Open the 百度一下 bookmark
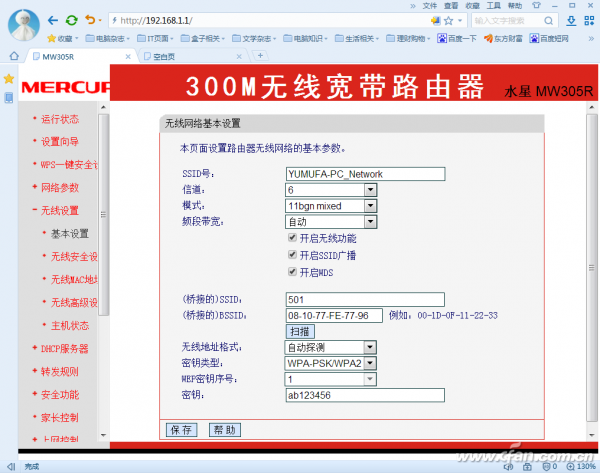This screenshot has height=473, width=600. (457, 38)
